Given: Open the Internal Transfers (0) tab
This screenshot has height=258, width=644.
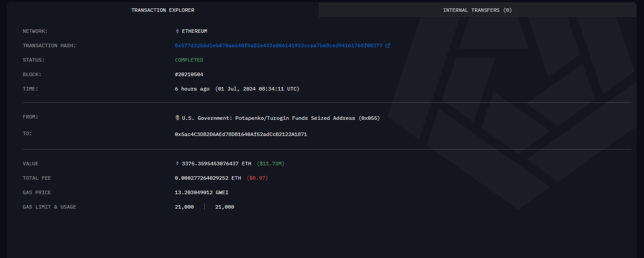Looking at the screenshot, I should click(477, 10).
